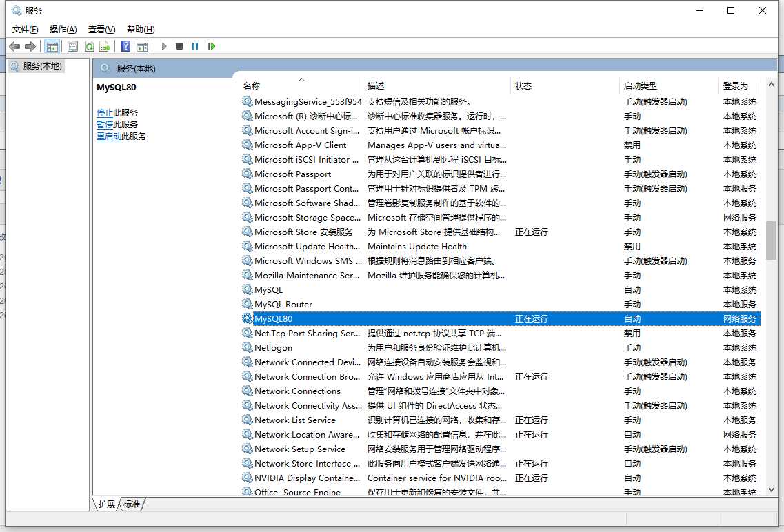Click the gear icon beside Mozilla Maintenance Service
This screenshot has width=784, height=532.
tap(247, 275)
